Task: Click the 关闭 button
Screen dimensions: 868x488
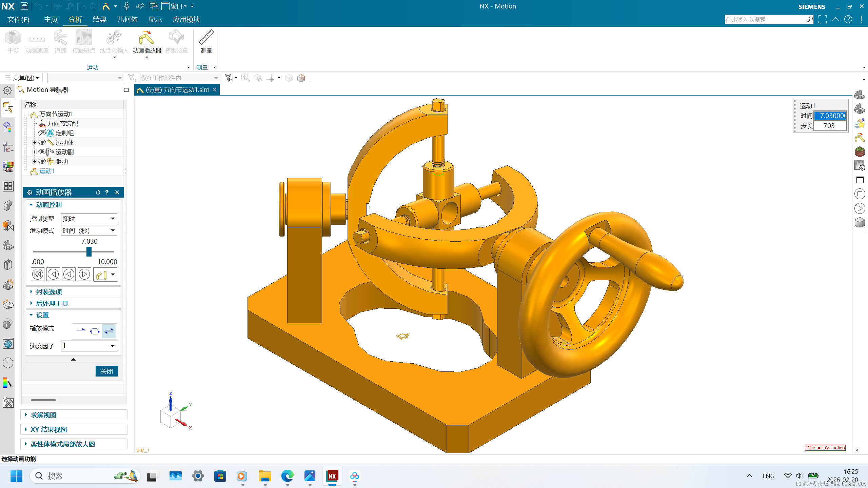Action: click(x=106, y=371)
